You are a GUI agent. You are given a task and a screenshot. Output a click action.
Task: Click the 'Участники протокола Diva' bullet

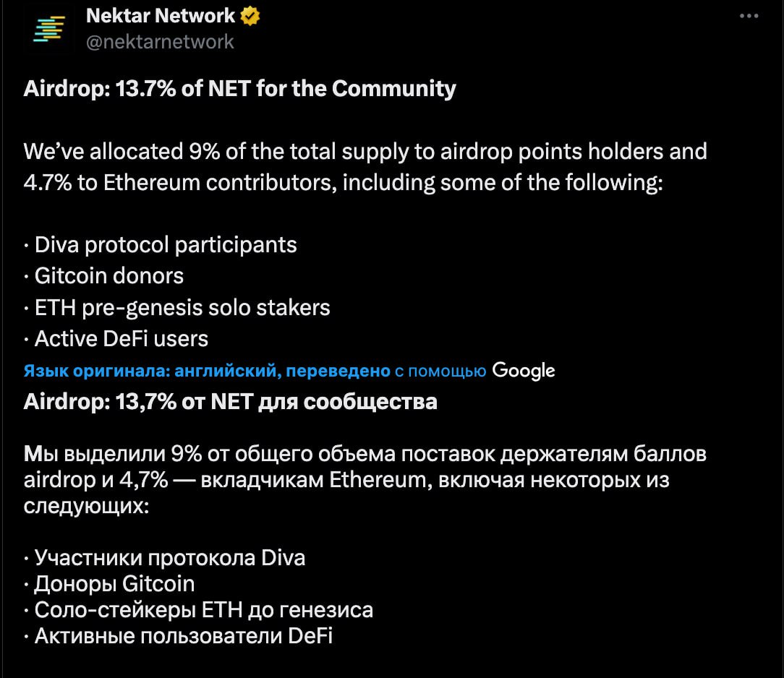tap(164, 557)
